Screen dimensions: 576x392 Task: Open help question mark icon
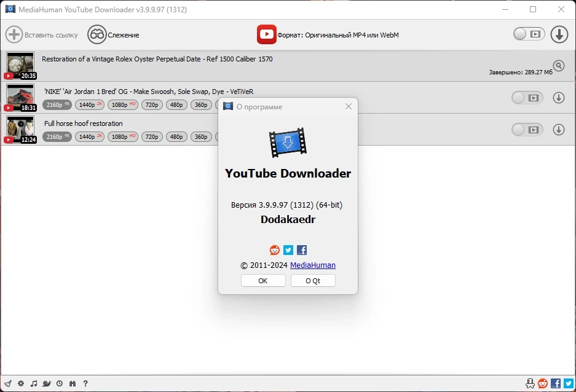click(85, 383)
